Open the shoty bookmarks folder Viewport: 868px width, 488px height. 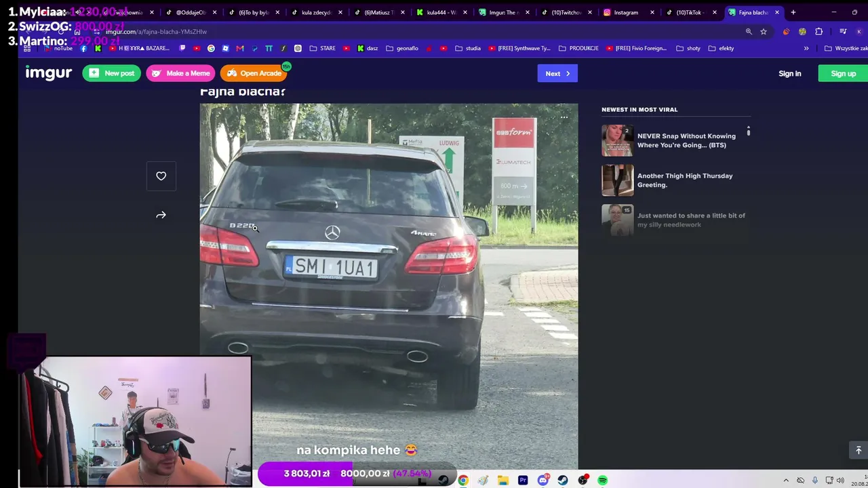[688, 48]
